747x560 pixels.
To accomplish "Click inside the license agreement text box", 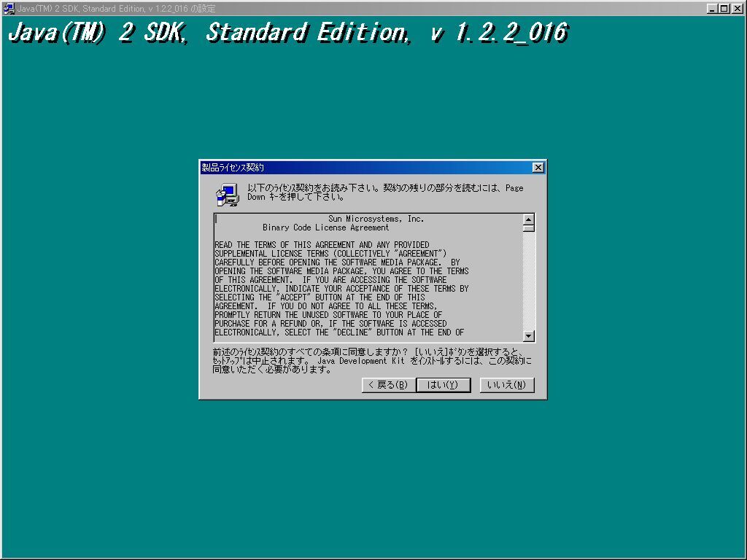I will pos(368,278).
